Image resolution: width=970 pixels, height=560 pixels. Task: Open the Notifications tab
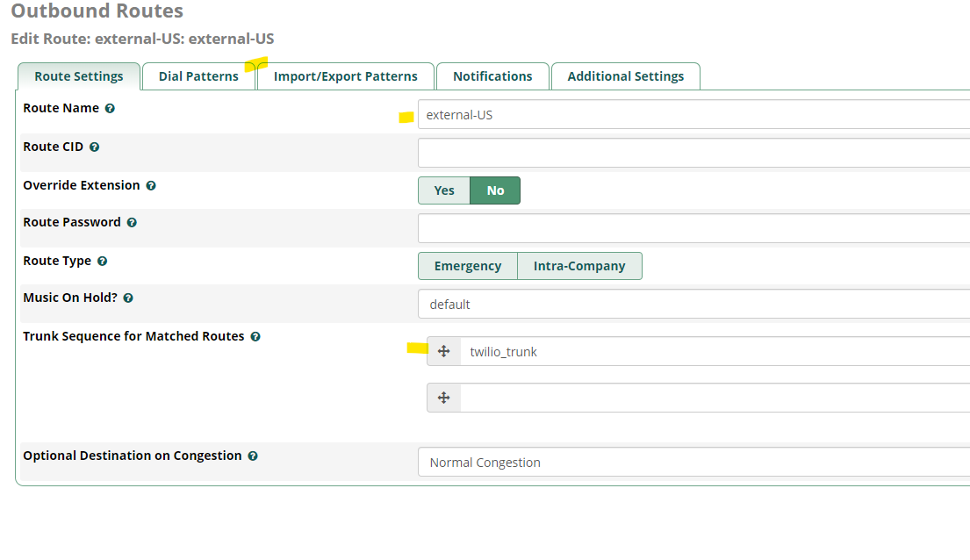492,76
